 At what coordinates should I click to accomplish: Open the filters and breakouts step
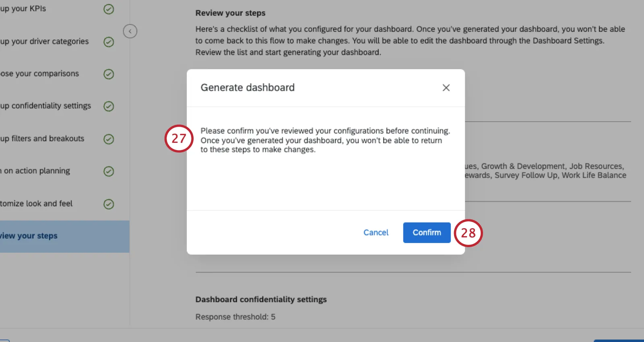pyautogui.click(x=42, y=138)
